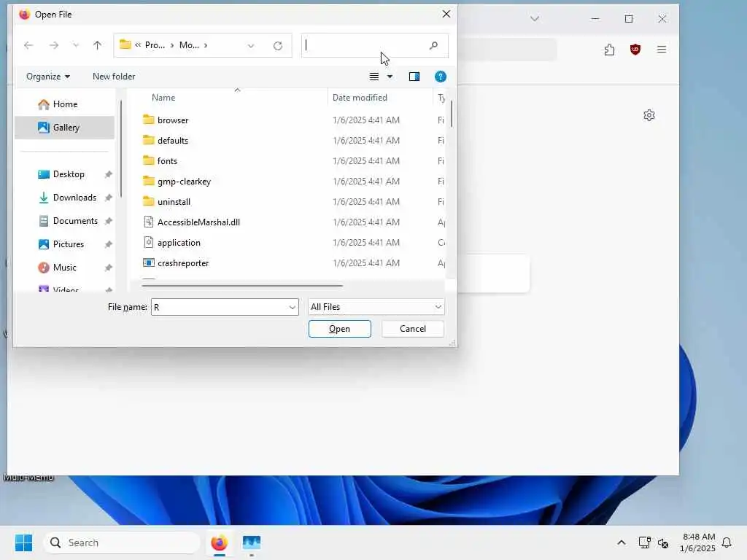Click the Pro... breadcrumb in address bar
747x560 pixels.
[155, 45]
